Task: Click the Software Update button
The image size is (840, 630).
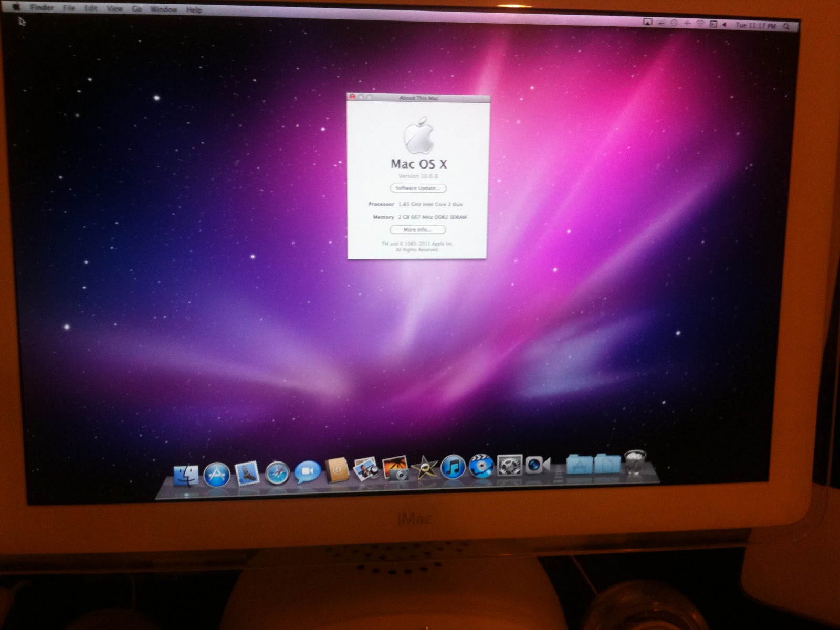Action: [x=417, y=188]
